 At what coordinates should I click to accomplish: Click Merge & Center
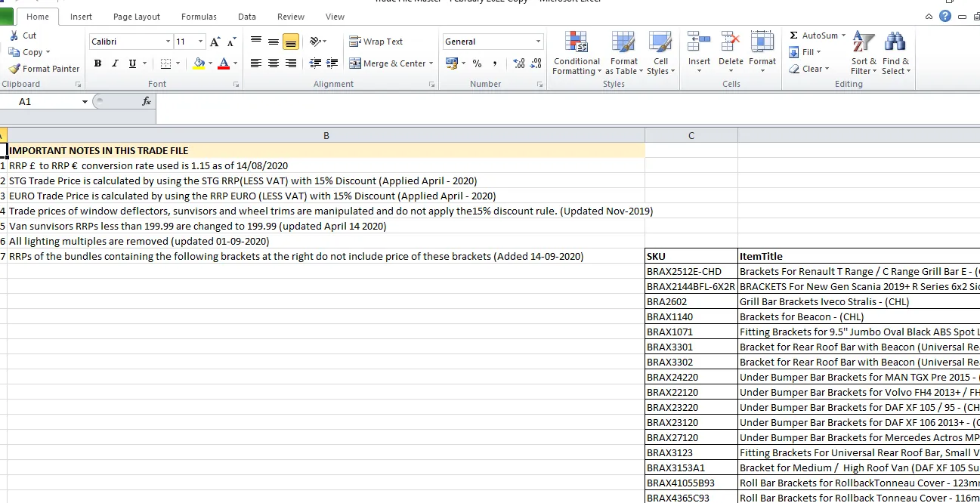tap(388, 63)
